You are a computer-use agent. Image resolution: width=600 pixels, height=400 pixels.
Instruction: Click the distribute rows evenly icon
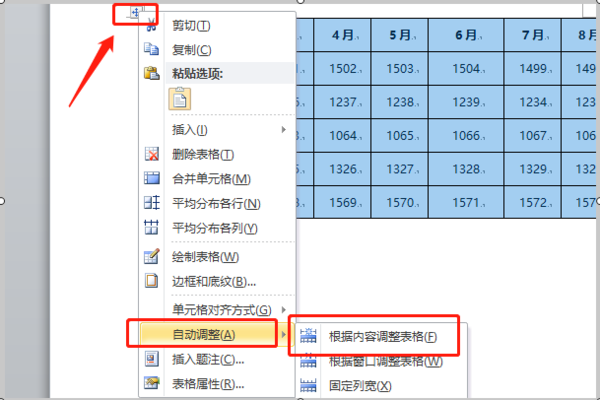pos(152,202)
